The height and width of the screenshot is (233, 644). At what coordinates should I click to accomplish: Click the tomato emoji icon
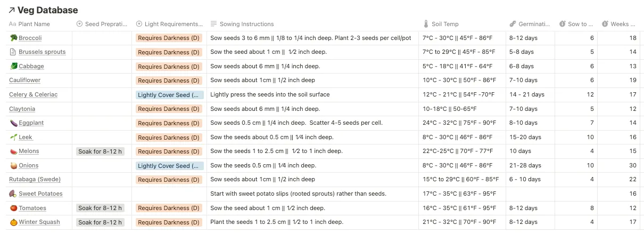point(13,208)
